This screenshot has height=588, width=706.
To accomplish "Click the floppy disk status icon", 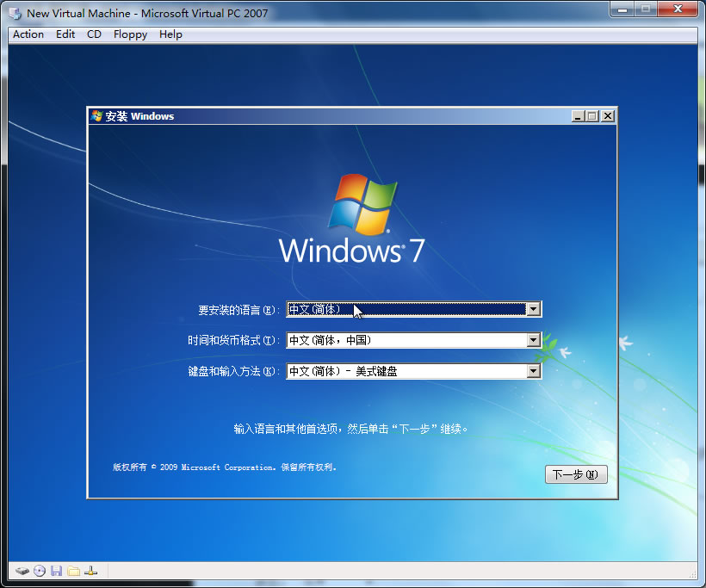I will (x=57, y=570).
